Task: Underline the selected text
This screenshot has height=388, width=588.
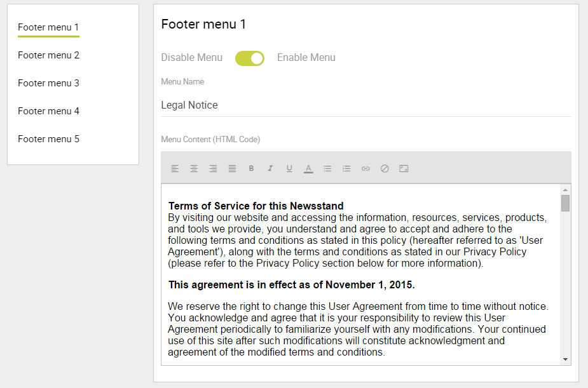Action: [x=289, y=168]
